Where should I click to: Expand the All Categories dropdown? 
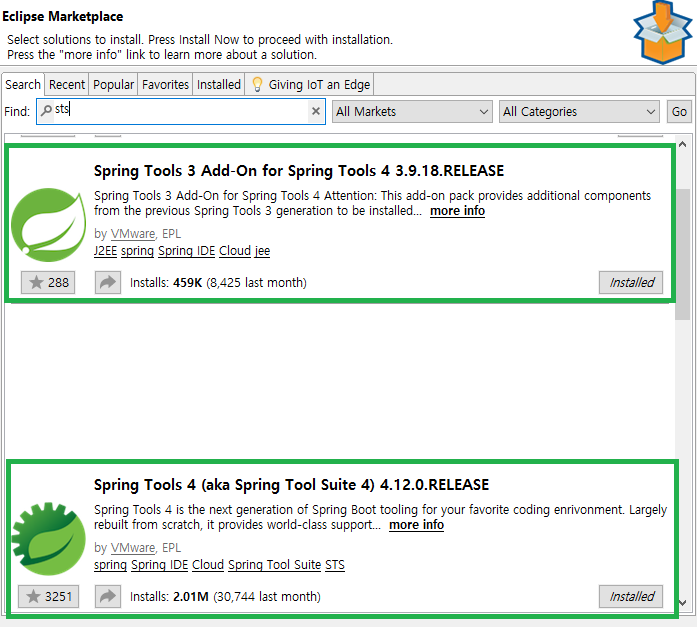click(579, 112)
